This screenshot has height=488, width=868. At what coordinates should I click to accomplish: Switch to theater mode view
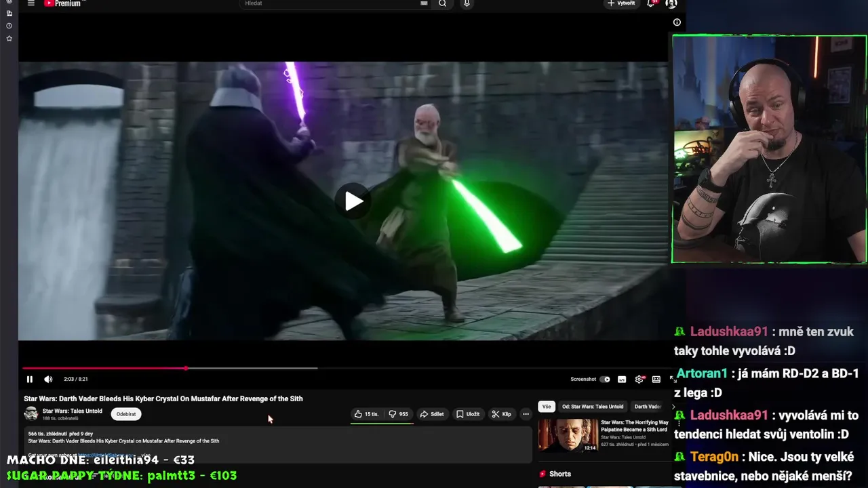point(656,380)
